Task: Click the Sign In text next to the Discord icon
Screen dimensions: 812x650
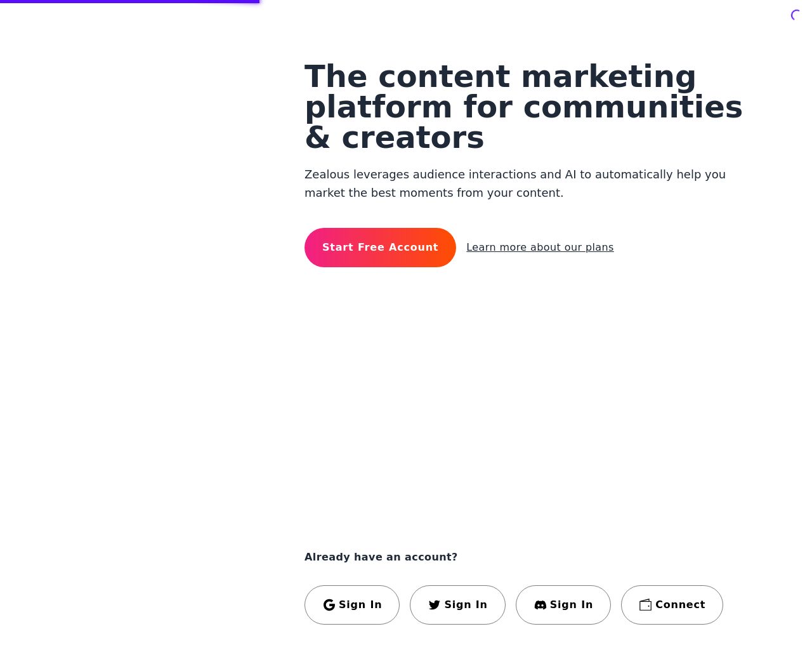Action: [x=571, y=605]
